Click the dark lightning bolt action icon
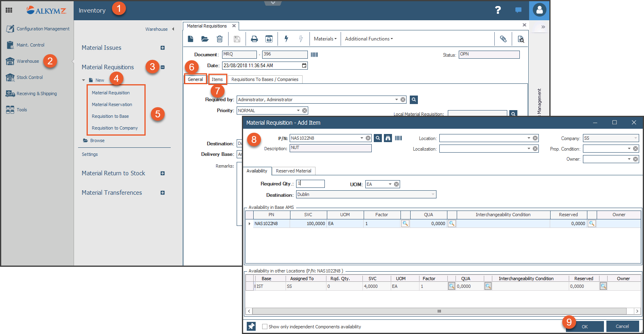The height and width of the screenshot is (334, 644). pos(286,39)
